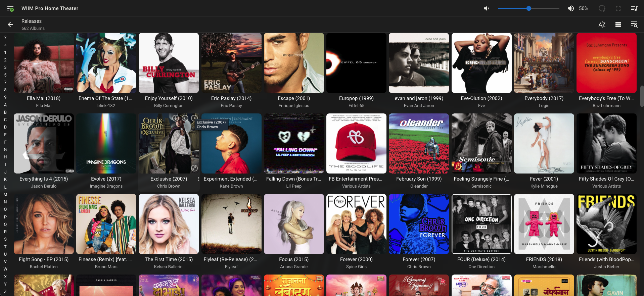Viewport: 644px width, 296px height.
Task: Open the Falling Down album cover
Action: pos(294,143)
